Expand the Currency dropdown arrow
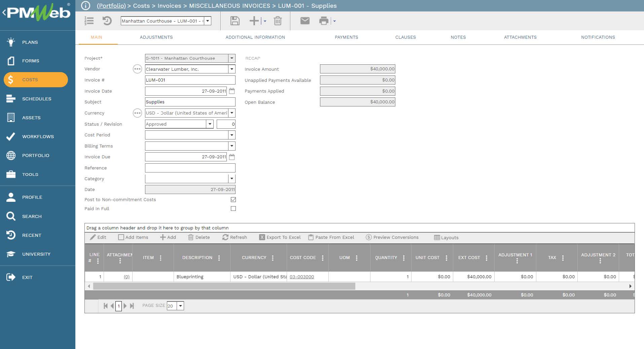 231,113
